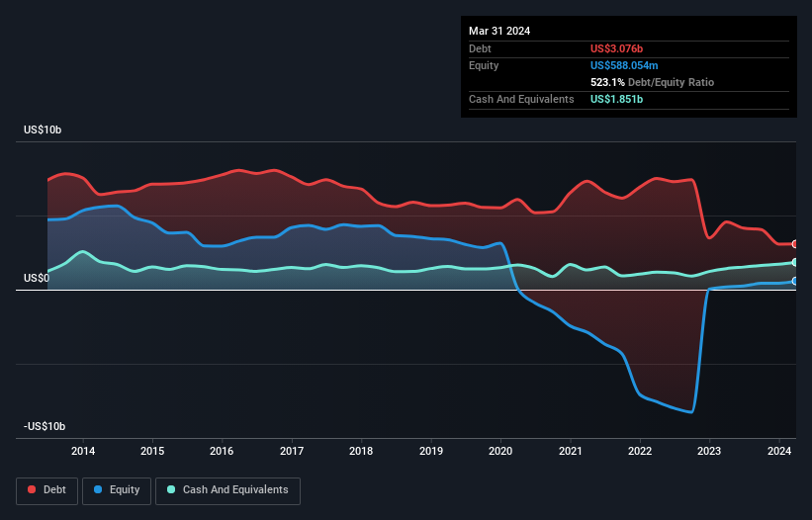Click the 2015 x-axis label
812x520 pixels.
[152, 451]
